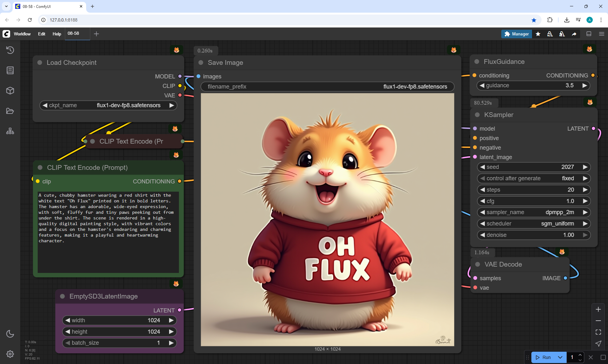Increase the guidance value with right arrow

[x=585, y=85]
